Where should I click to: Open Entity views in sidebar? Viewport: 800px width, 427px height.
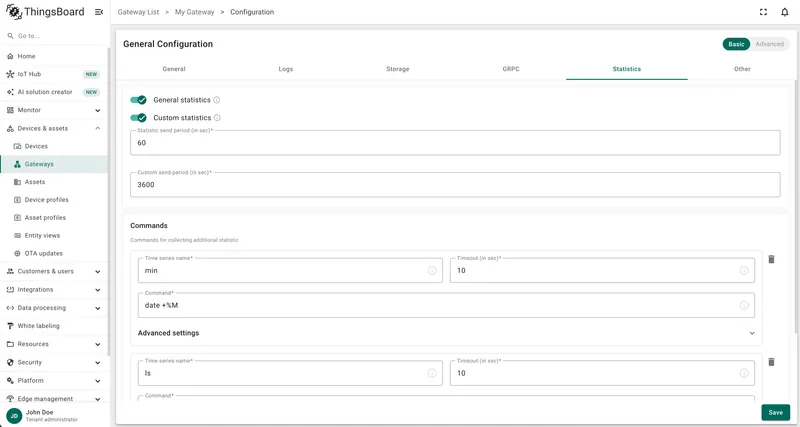click(x=54, y=235)
